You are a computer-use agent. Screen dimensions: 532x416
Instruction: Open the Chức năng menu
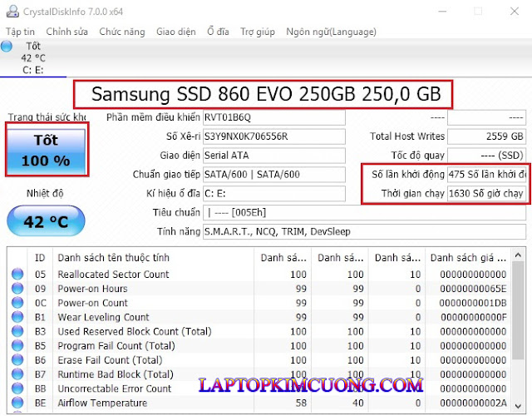[x=122, y=32]
